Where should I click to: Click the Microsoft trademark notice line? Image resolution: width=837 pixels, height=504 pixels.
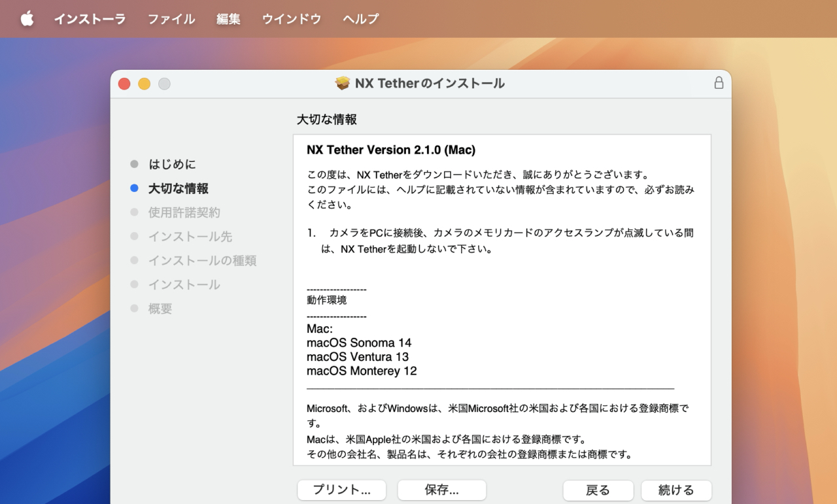tap(498, 416)
